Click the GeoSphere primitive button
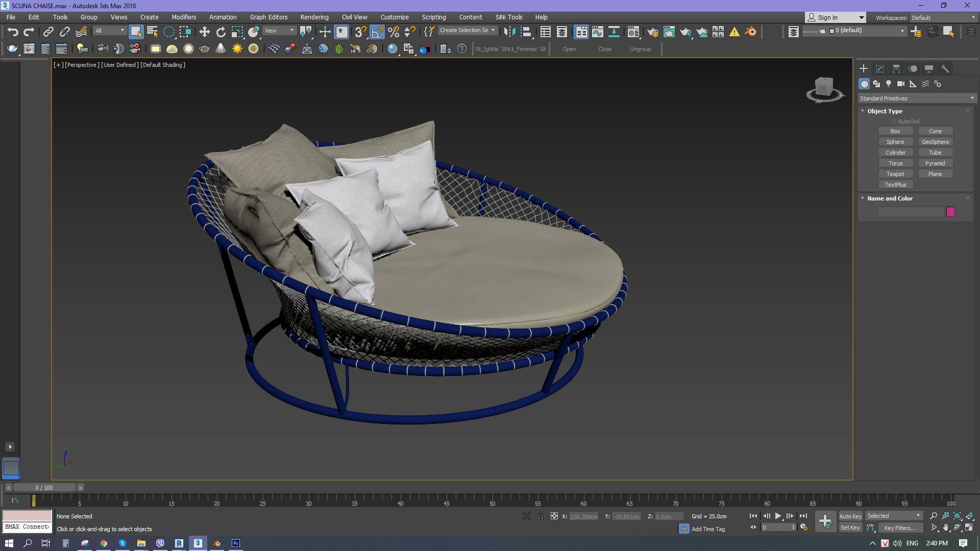980x551 pixels. (x=935, y=142)
